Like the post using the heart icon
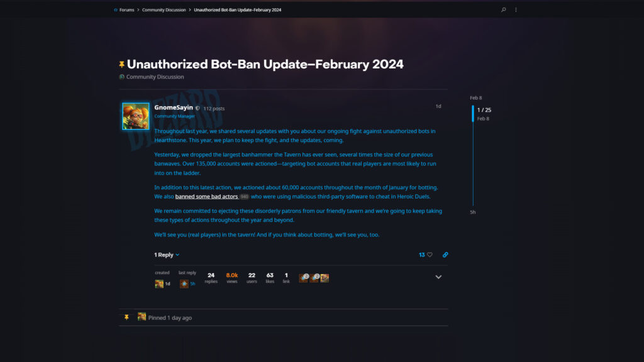This screenshot has width=644, height=362. (x=430, y=255)
